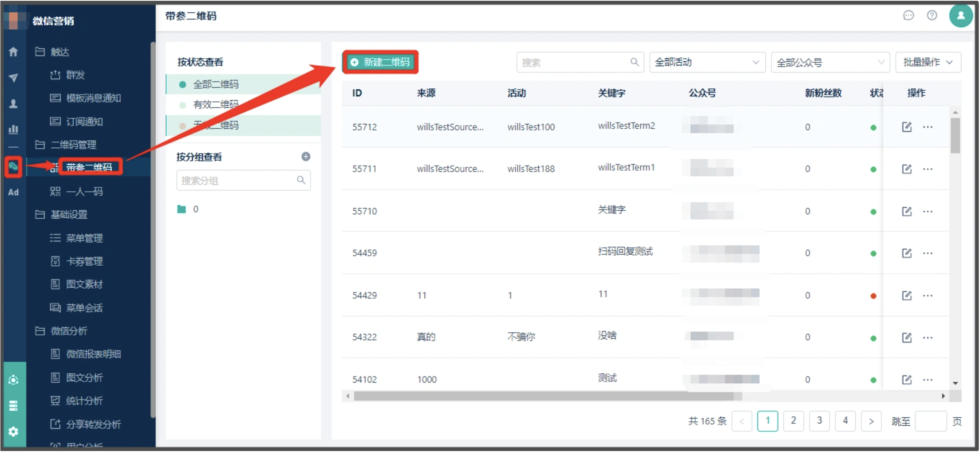
Task: Go to page 4
Action: click(845, 421)
